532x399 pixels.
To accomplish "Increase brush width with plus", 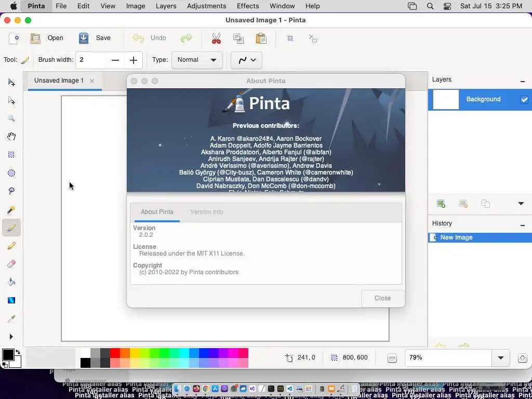I will click(134, 60).
